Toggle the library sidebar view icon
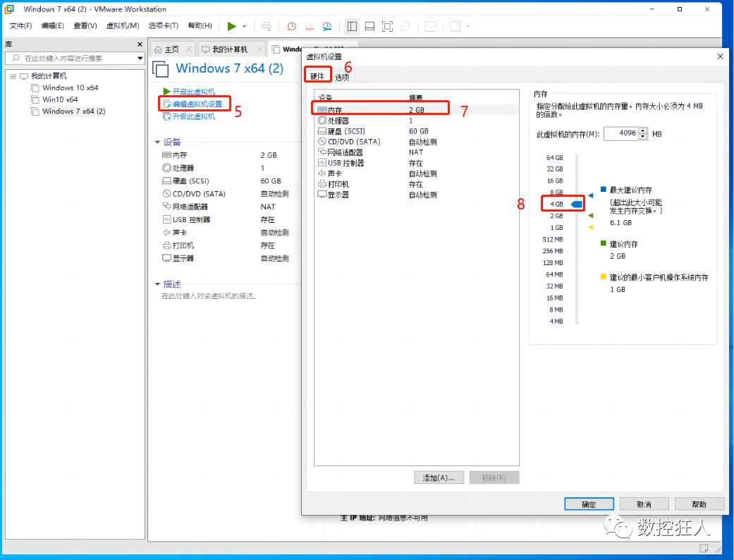Image resolution: width=734 pixels, height=560 pixels. click(352, 26)
